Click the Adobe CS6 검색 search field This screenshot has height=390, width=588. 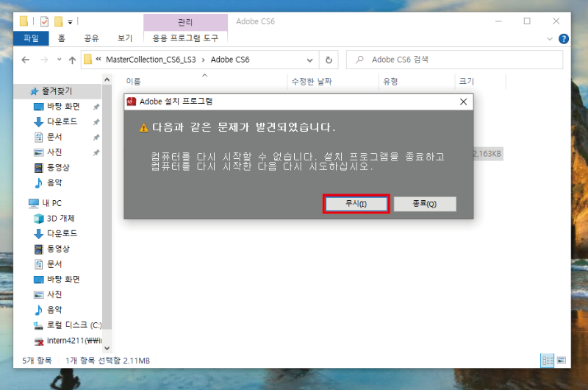[454, 60]
